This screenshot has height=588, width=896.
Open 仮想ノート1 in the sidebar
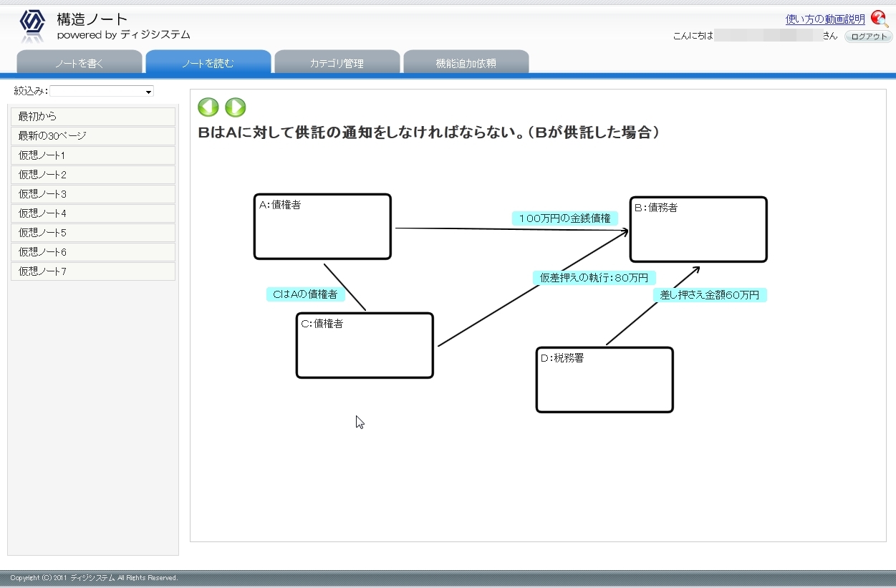coord(93,155)
